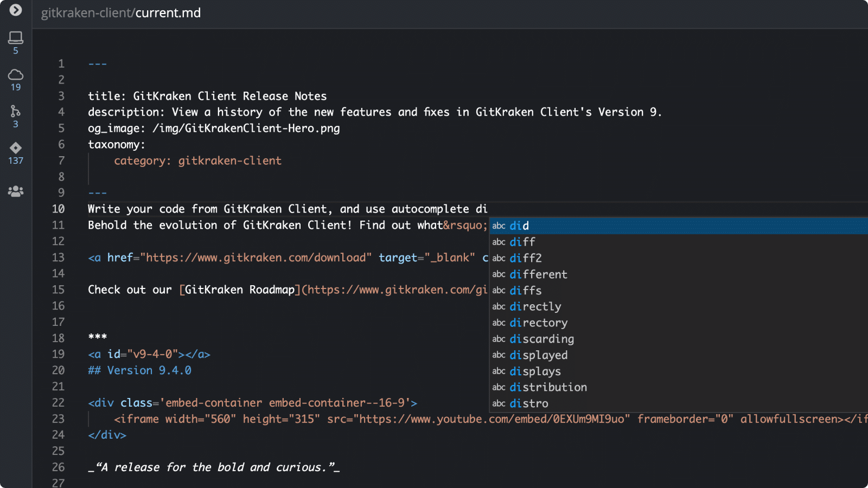Click the '## Version 9.4.0' heading line
868x488 pixels.
[x=139, y=370]
